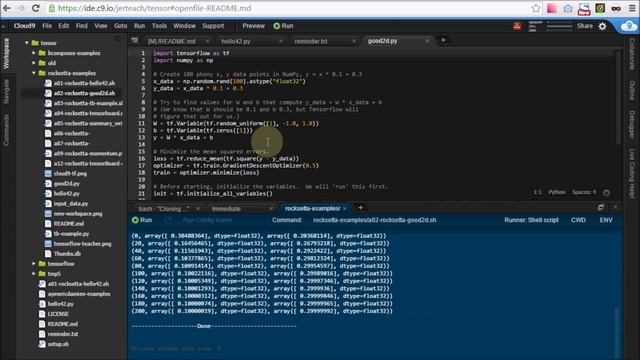The image size is (640, 360).
Task: Click the pink extension icon in Chrome toolbar
Action: (x=552, y=8)
